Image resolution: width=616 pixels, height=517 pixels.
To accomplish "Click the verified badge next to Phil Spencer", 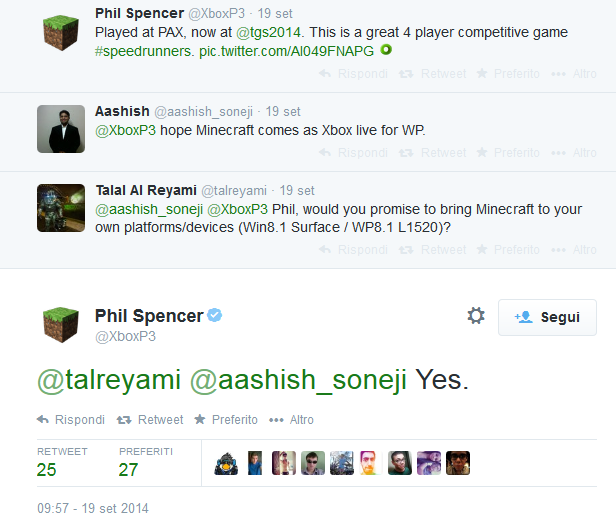I will (215, 316).
